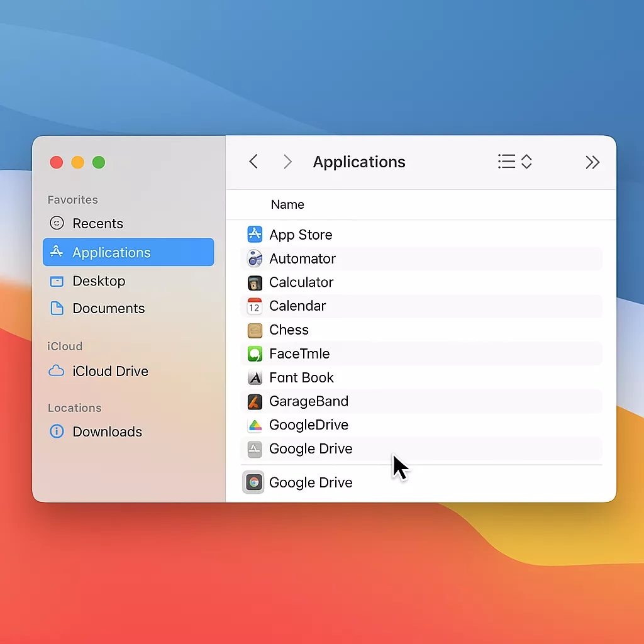Open Documents from the sidebar
This screenshot has height=644, width=644.
tap(108, 308)
